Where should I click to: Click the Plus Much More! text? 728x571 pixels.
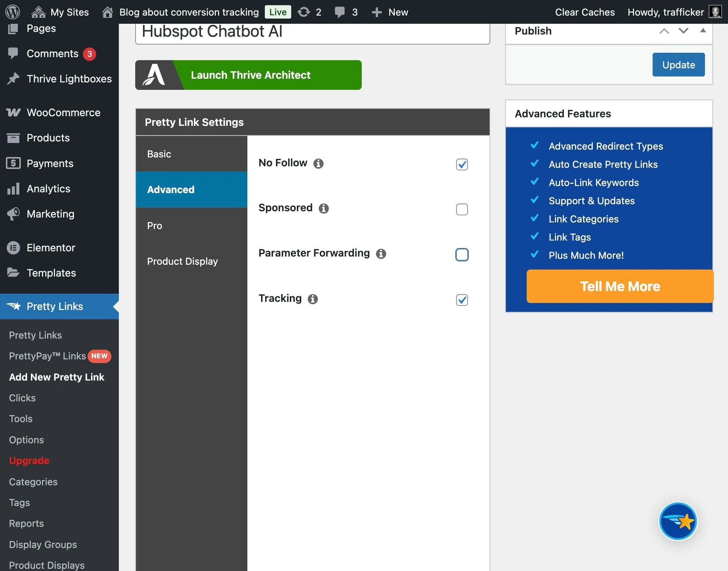pos(586,255)
